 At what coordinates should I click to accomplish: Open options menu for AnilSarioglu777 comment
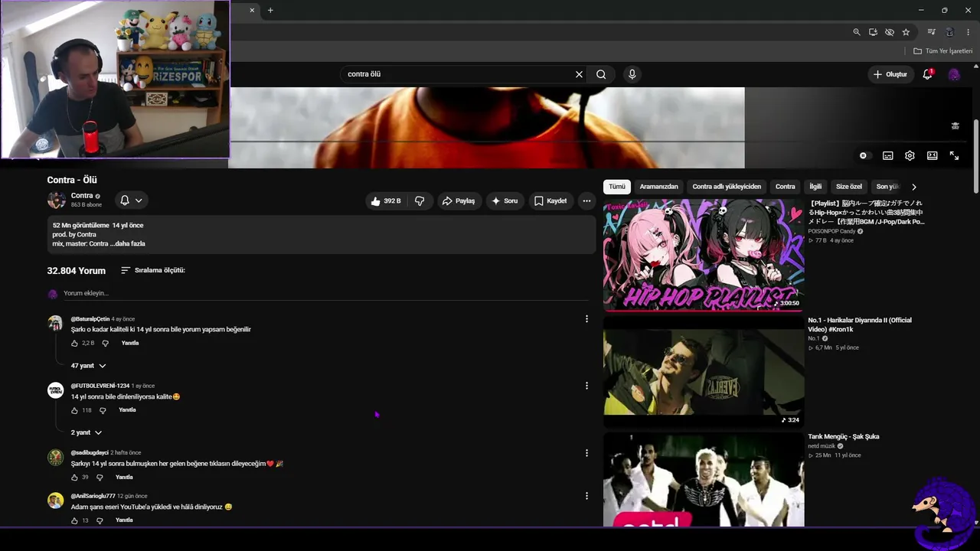pos(586,496)
